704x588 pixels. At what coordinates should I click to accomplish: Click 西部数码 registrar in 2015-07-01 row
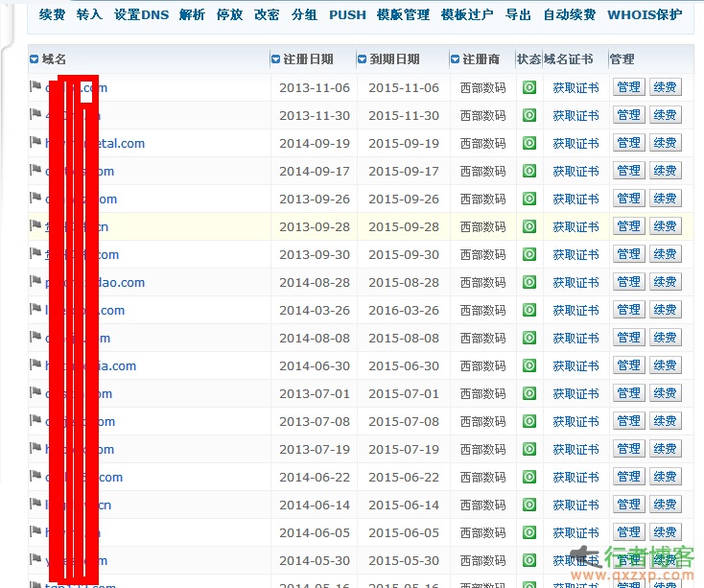click(x=483, y=394)
